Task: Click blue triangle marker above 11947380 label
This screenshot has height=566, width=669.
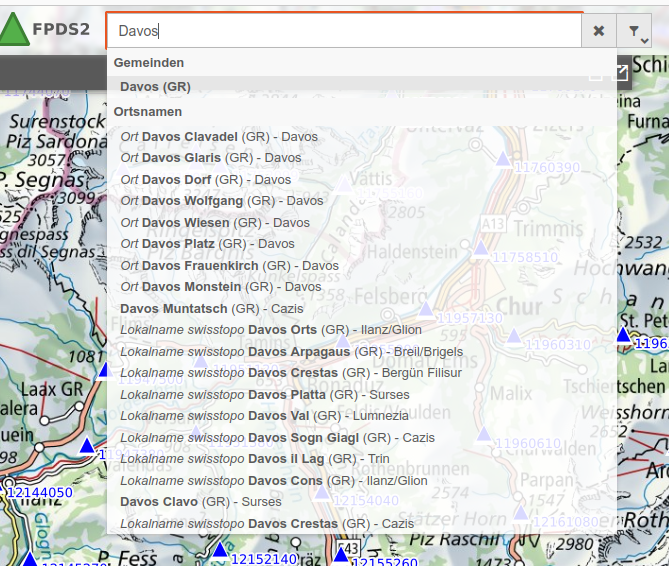Action: (x=87, y=446)
